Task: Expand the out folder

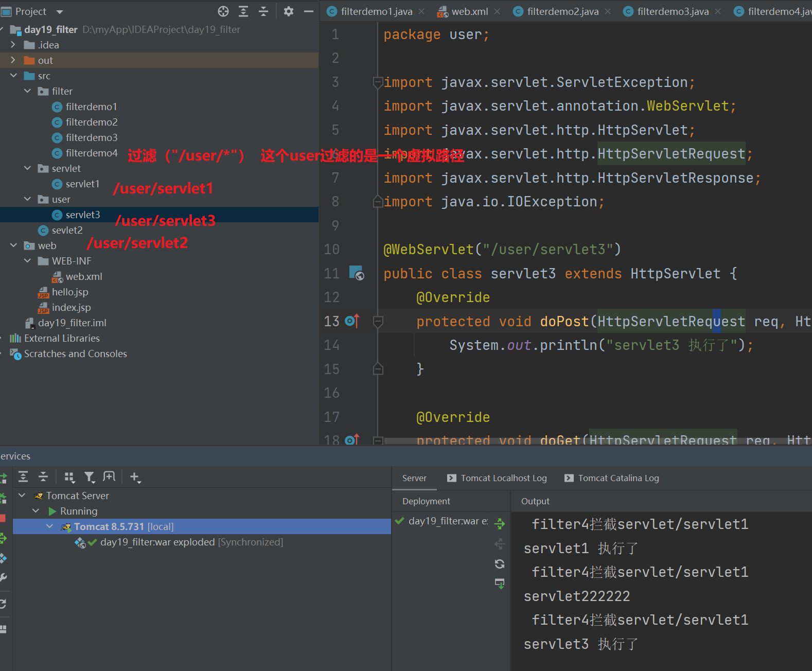Action: point(13,60)
